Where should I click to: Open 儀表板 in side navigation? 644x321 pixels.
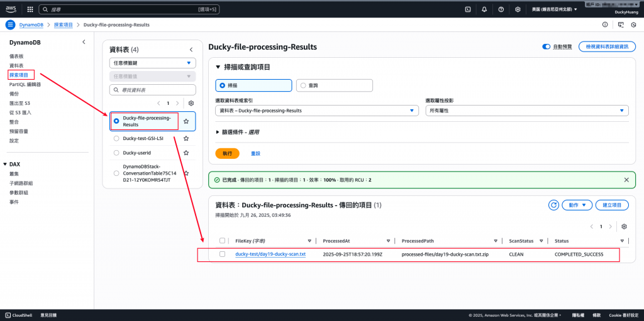[16, 56]
